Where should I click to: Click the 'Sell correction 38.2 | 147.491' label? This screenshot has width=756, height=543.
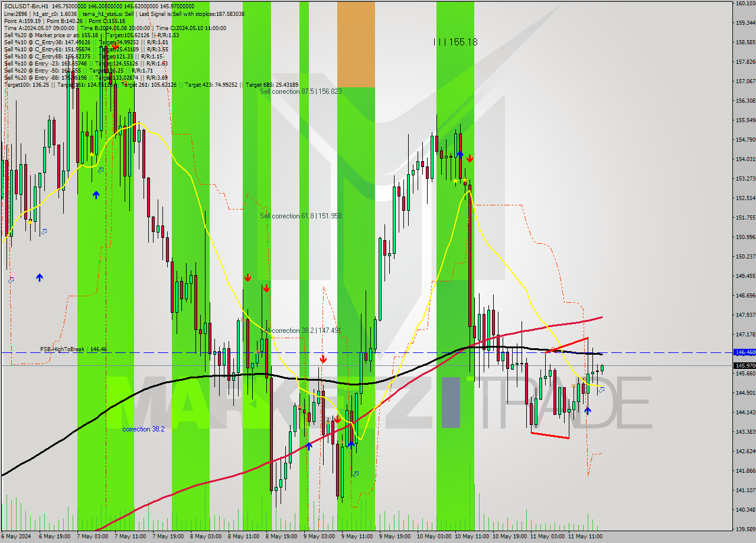click(x=301, y=331)
